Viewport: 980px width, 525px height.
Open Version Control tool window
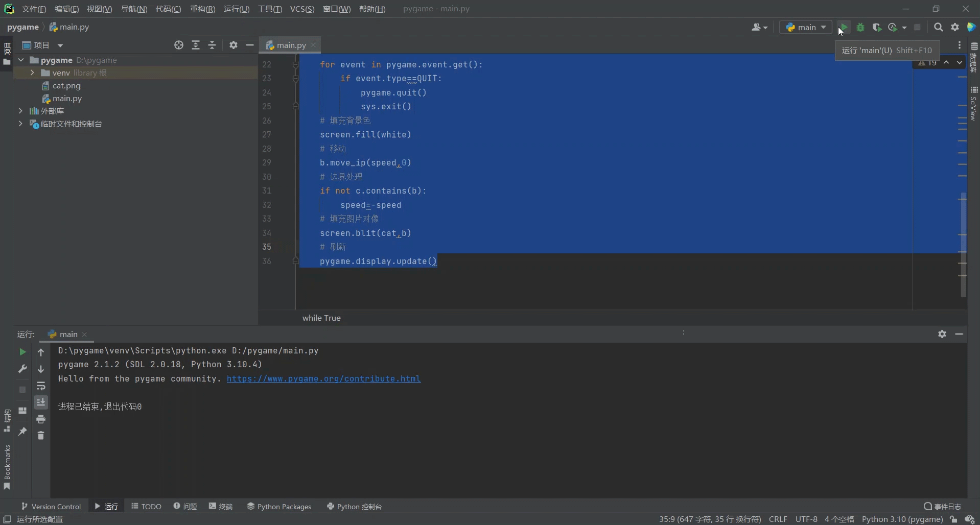click(51, 506)
